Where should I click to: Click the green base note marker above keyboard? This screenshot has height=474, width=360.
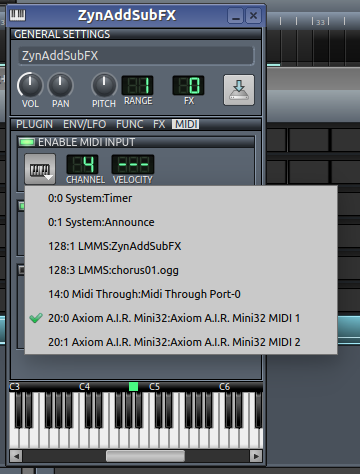click(133, 387)
